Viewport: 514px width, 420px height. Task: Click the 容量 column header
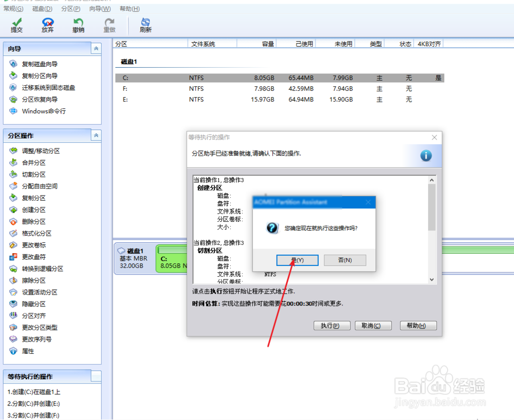256,44
